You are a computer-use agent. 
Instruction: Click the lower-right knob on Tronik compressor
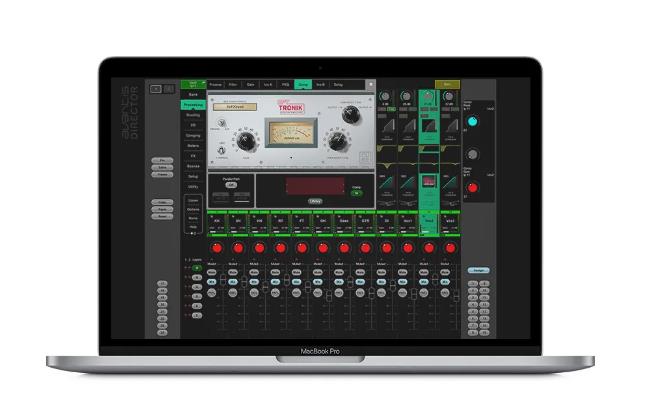coord(338,141)
